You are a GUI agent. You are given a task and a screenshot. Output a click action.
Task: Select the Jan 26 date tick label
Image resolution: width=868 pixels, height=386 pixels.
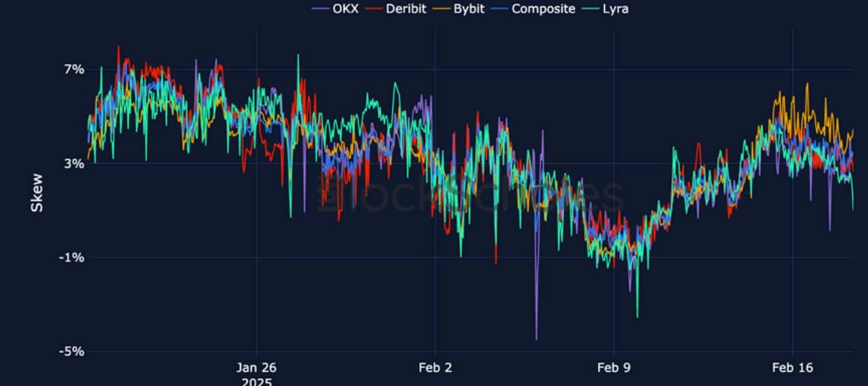(256, 368)
